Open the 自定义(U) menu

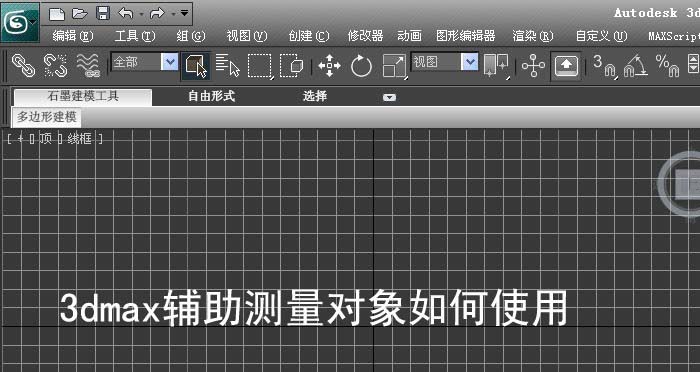601,36
